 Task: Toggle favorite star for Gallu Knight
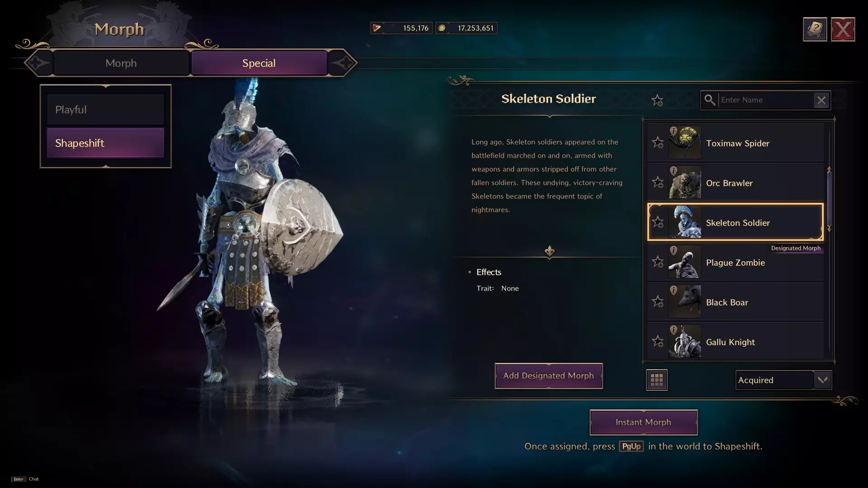tap(657, 342)
